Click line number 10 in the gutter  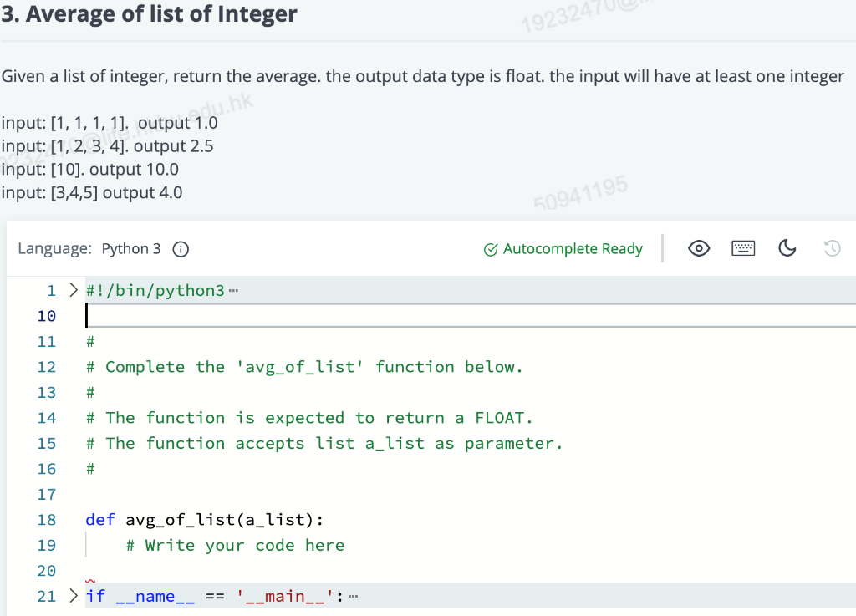[x=47, y=315]
